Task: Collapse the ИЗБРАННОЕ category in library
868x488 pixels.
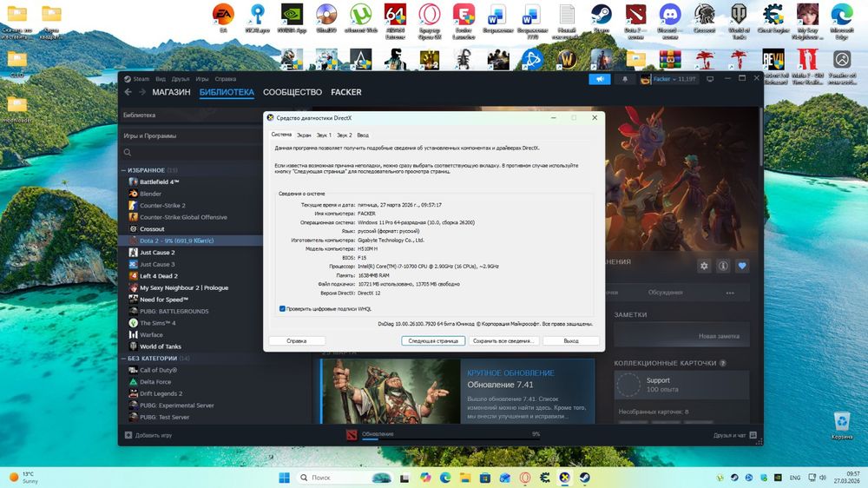Action: (x=123, y=170)
